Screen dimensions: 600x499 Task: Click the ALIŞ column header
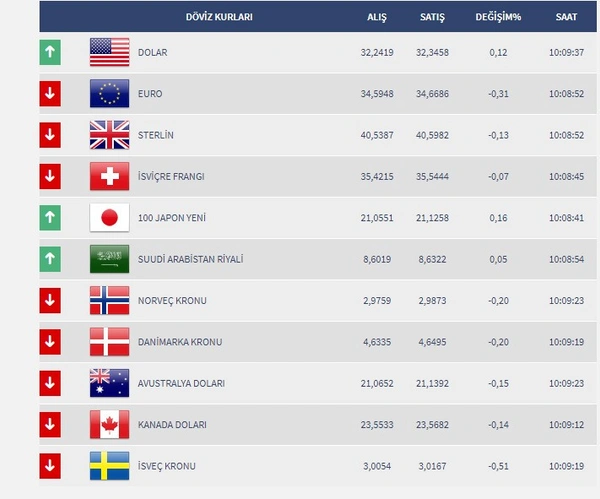[377, 17]
